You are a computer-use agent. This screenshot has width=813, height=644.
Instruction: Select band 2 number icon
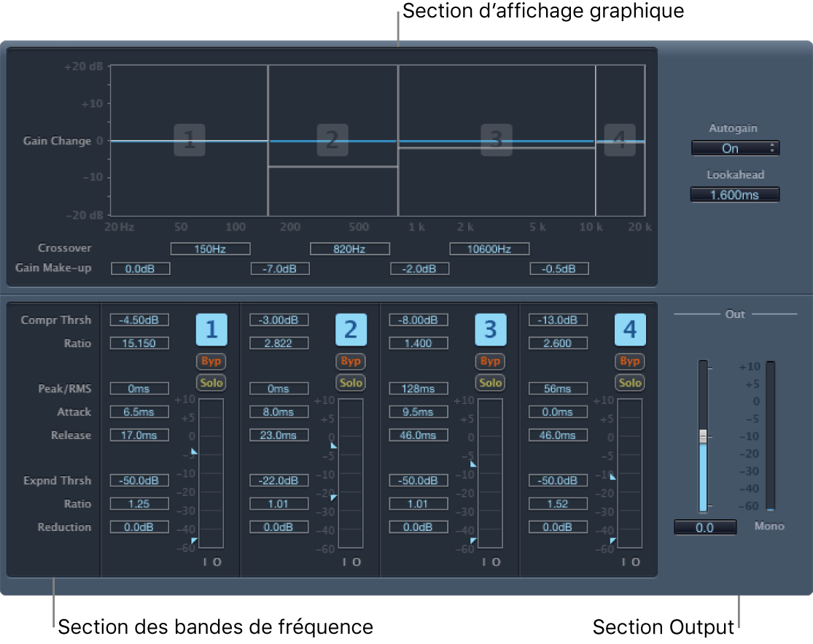(351, 330)
